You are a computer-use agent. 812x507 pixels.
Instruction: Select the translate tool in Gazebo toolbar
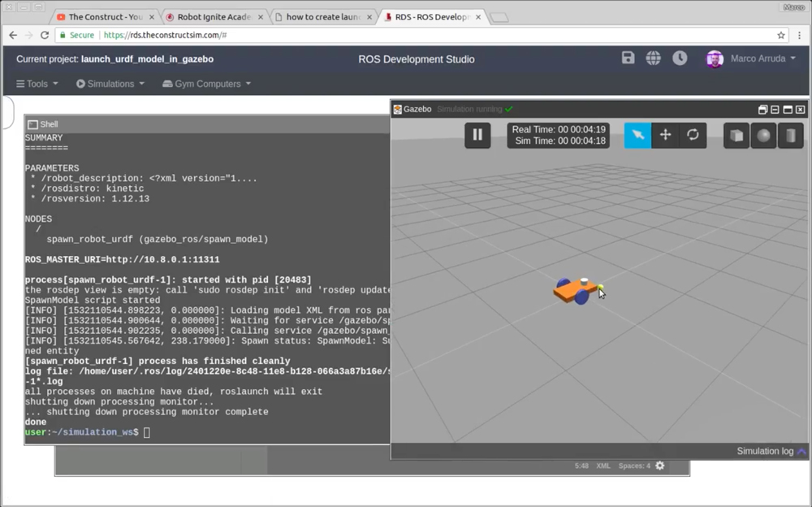[x=666, y=135]
